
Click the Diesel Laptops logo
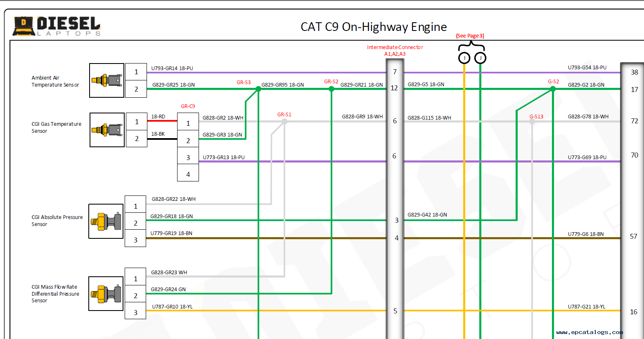click(57, 26)
